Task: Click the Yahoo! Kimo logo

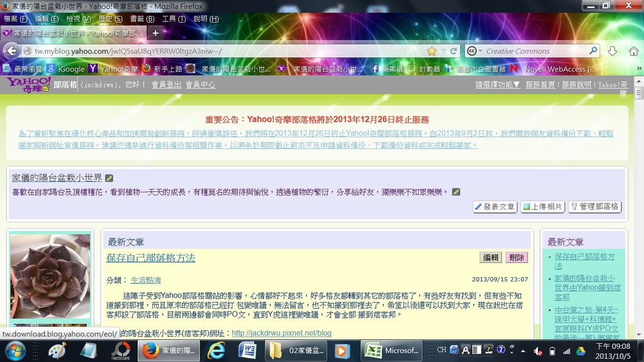Action: [x=29, y=85]
